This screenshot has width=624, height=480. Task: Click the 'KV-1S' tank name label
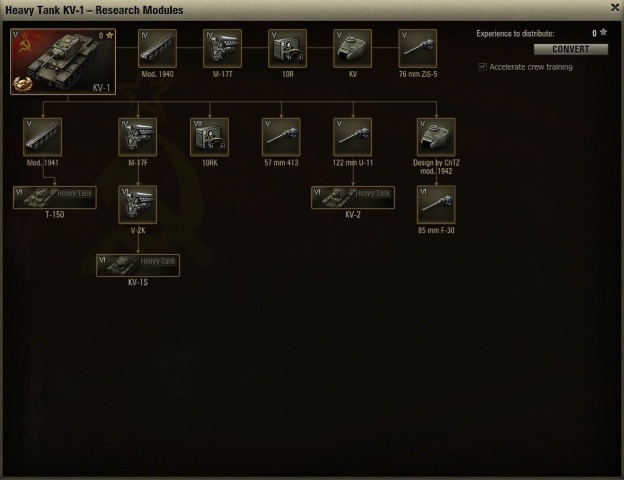138,282
